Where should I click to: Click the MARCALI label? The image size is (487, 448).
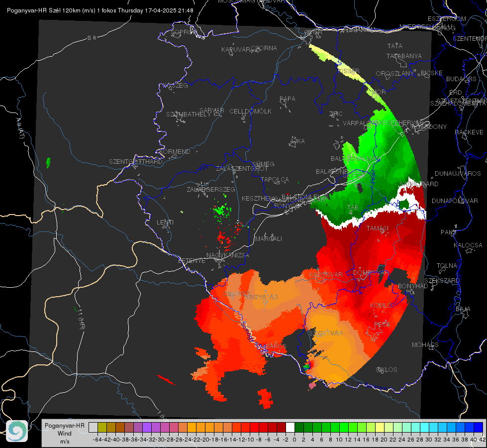coord(268,239)
